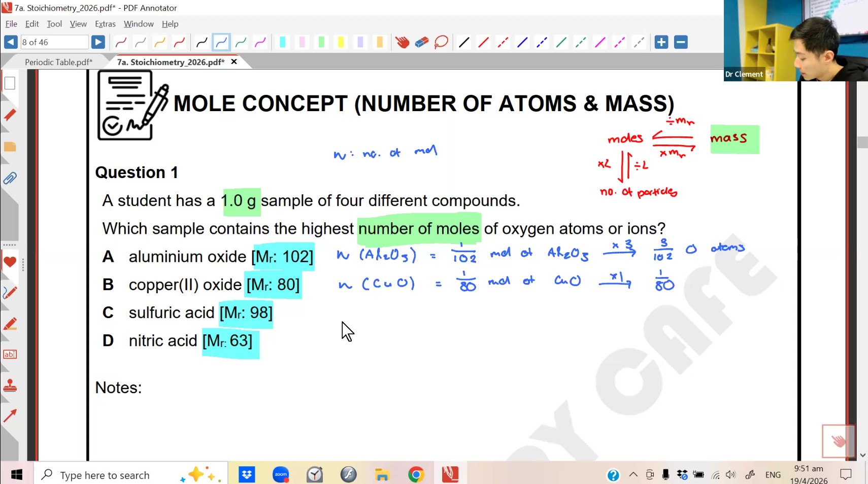Viewport: 868px width, 484px height.
Task: Select the solid blue line tool
Action: pyautogui.click(x=522, y=42)
